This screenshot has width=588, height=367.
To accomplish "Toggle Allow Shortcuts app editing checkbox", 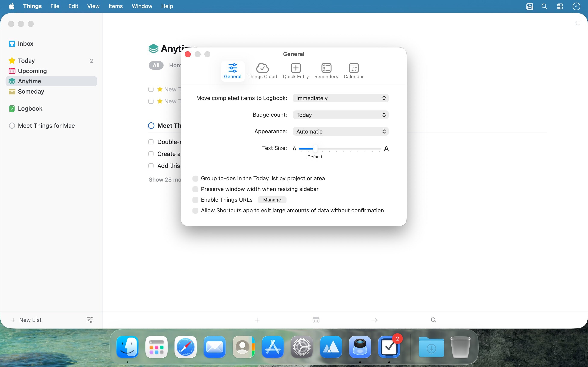I will coord(195,210).
